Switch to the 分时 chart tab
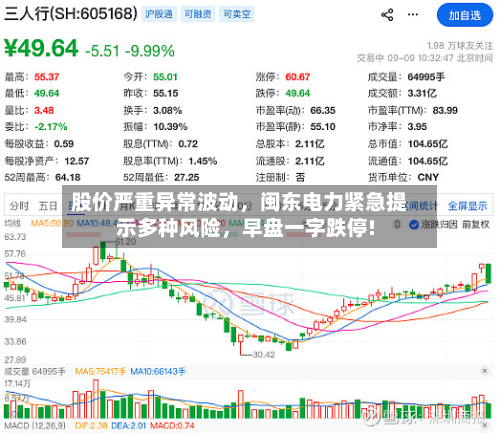 (19, 206)
